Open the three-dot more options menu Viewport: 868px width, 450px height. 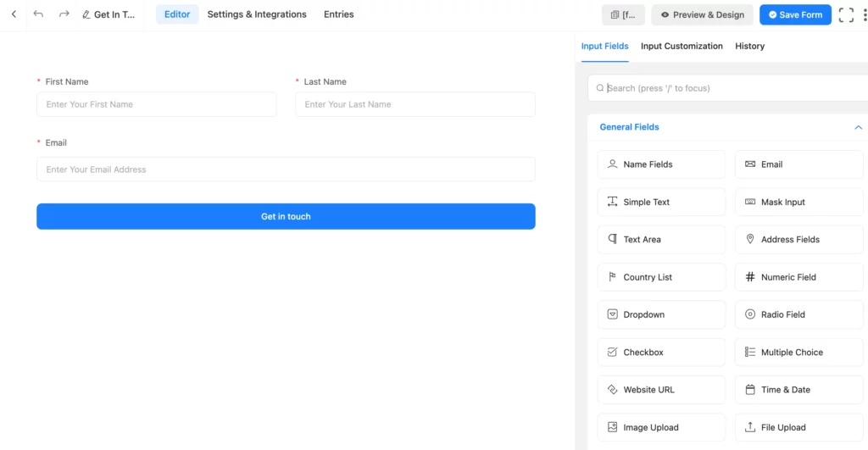(x=865, y=15)
